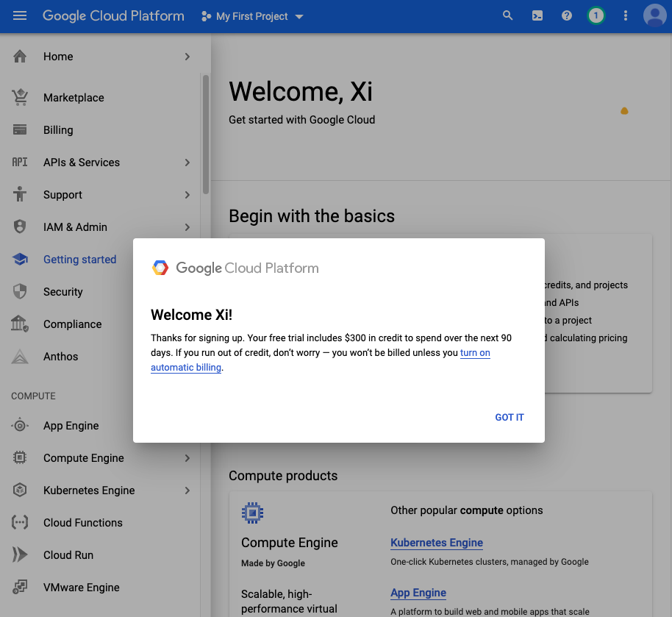Click the Compliance building icon

coord(20,324)
